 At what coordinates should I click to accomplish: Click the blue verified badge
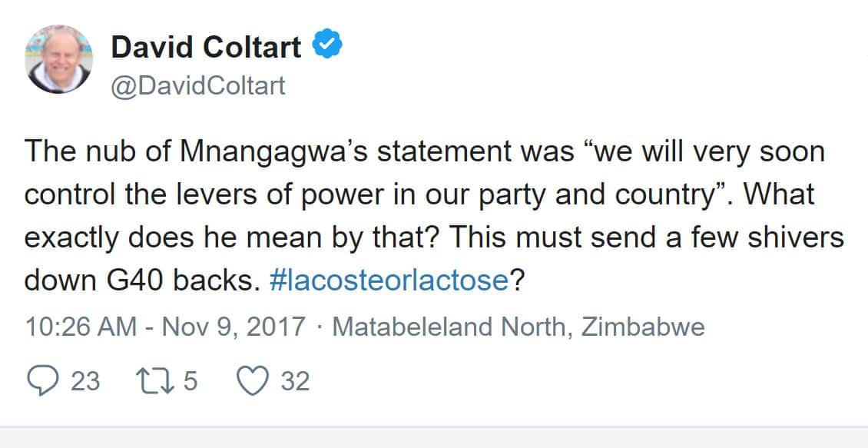[327, 47]
